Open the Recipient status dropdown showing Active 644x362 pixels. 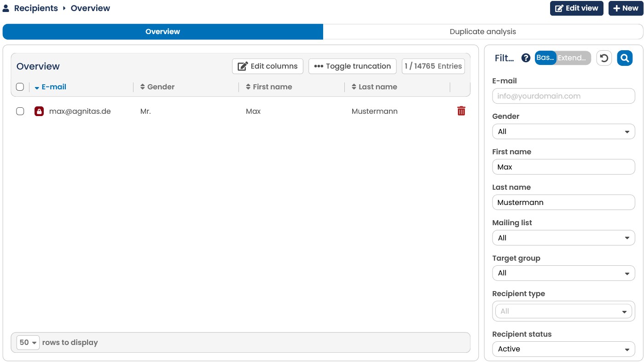click(563, 349)
